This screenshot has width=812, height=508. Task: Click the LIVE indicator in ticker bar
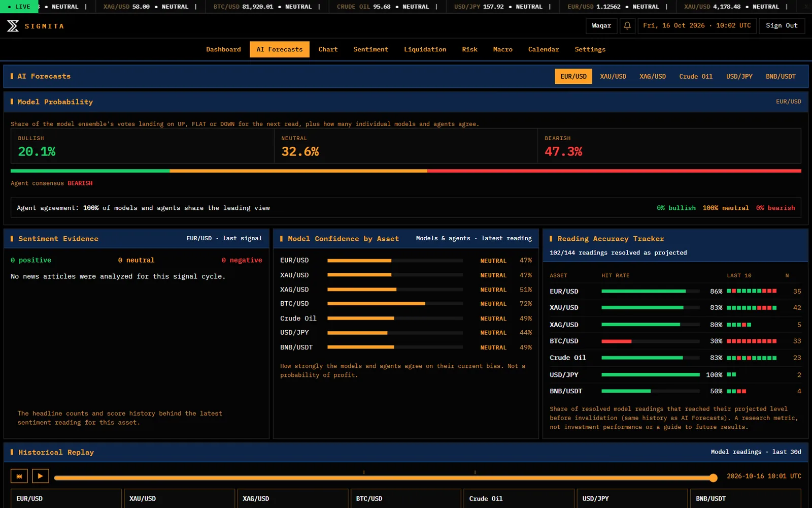click(x=19, y=7)
